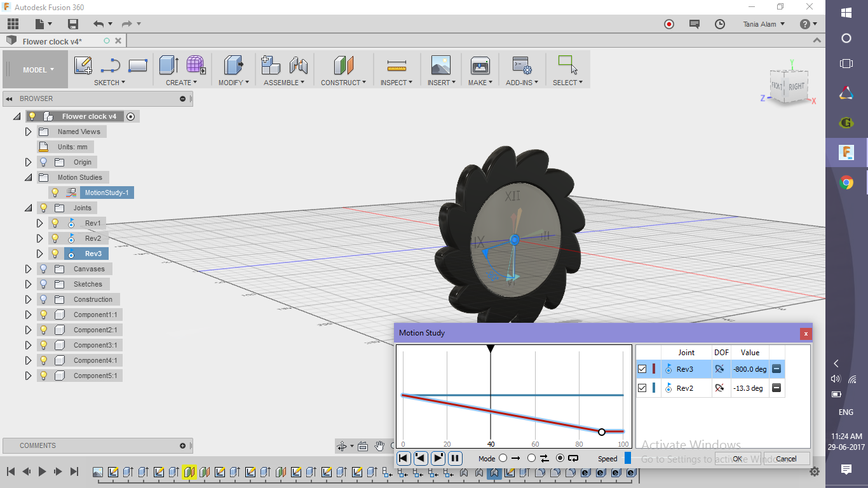Open the ASSEMBLE menu

[x=284, y=83]
